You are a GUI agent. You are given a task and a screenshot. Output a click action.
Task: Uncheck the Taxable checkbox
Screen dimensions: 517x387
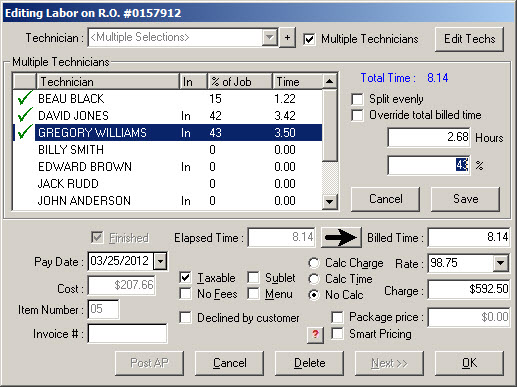[x=185, y=278]
